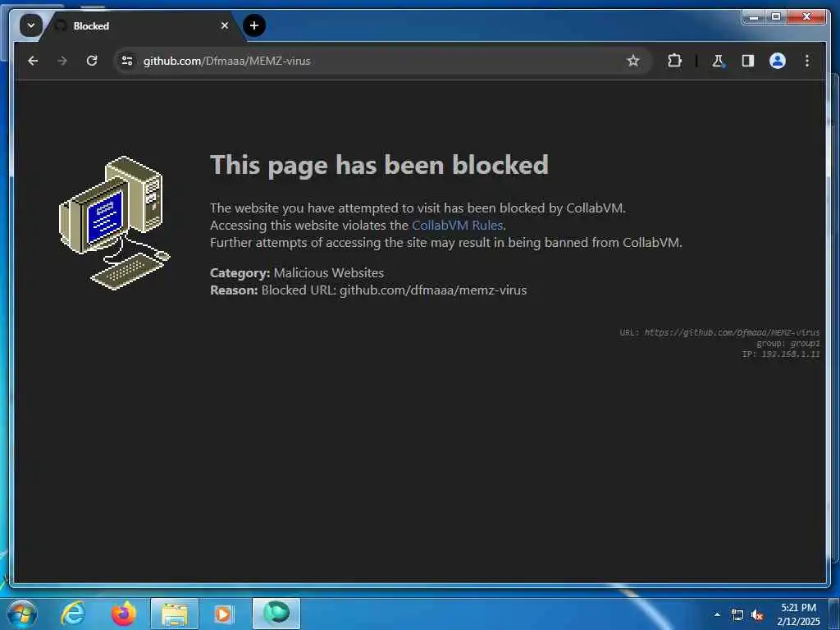Open the CollabVM Rules link

point(457,226)
